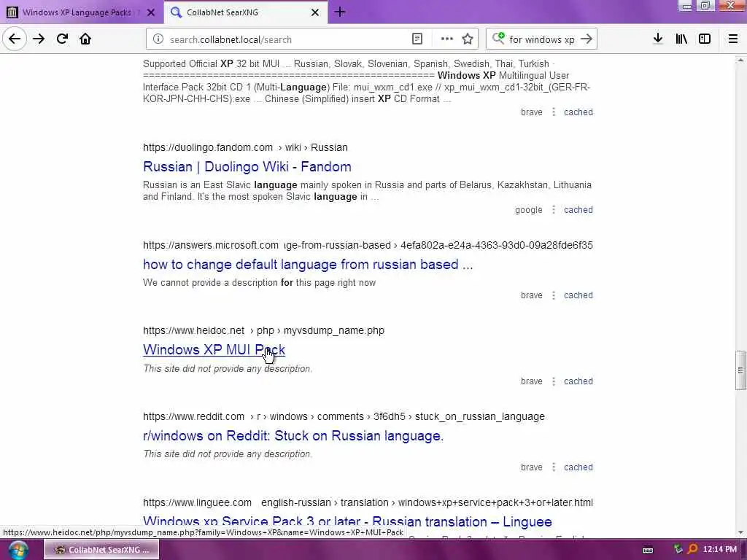
Task: Open a new tab with plus icon
Action: tap(340, 12)
